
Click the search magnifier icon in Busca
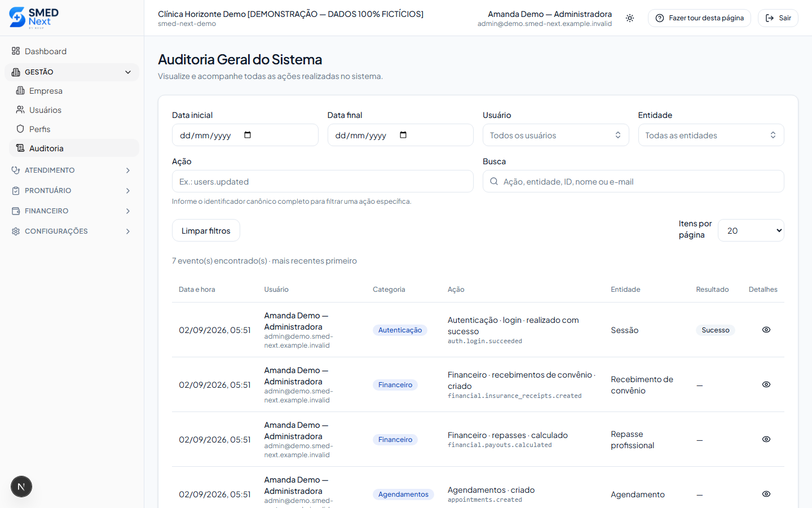[x=494, y=181]
